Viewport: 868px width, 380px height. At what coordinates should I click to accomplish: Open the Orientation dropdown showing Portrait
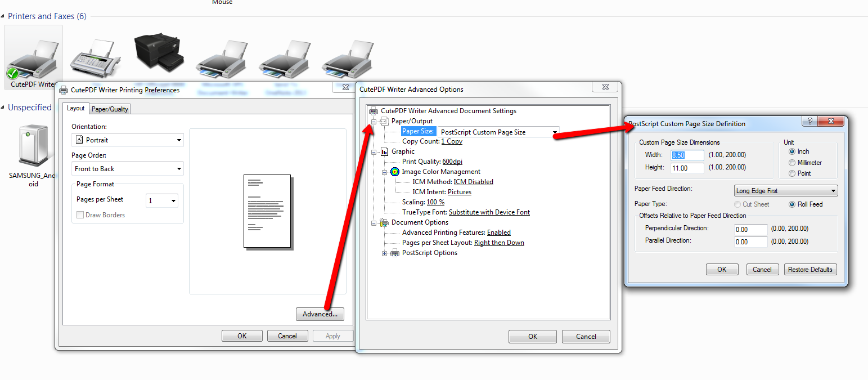point(128,140)
